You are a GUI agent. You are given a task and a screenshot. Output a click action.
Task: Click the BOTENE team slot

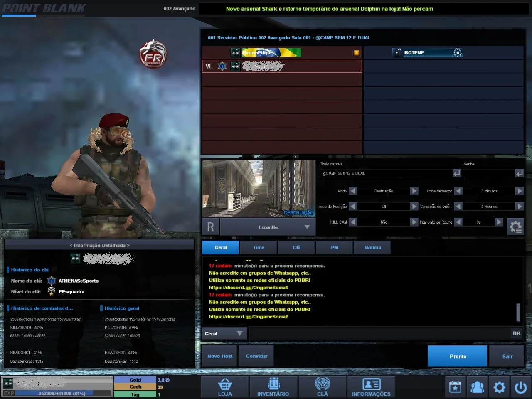(443, 52)
